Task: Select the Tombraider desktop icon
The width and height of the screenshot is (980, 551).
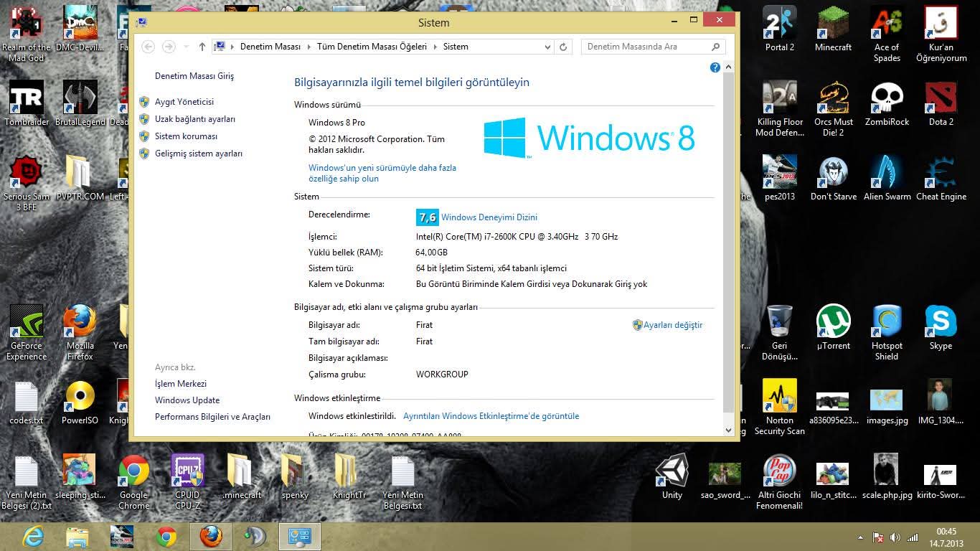Action: (27, 104)
